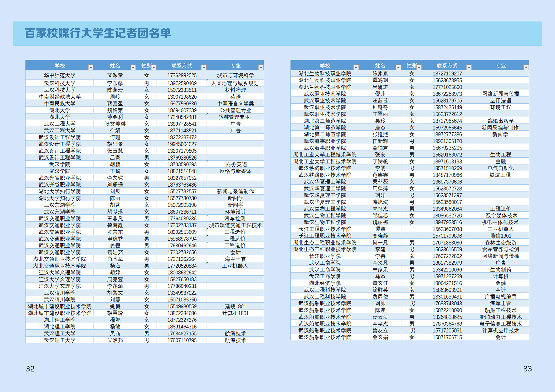
Task: Select the name 何珊
Action: coord(115,137)
